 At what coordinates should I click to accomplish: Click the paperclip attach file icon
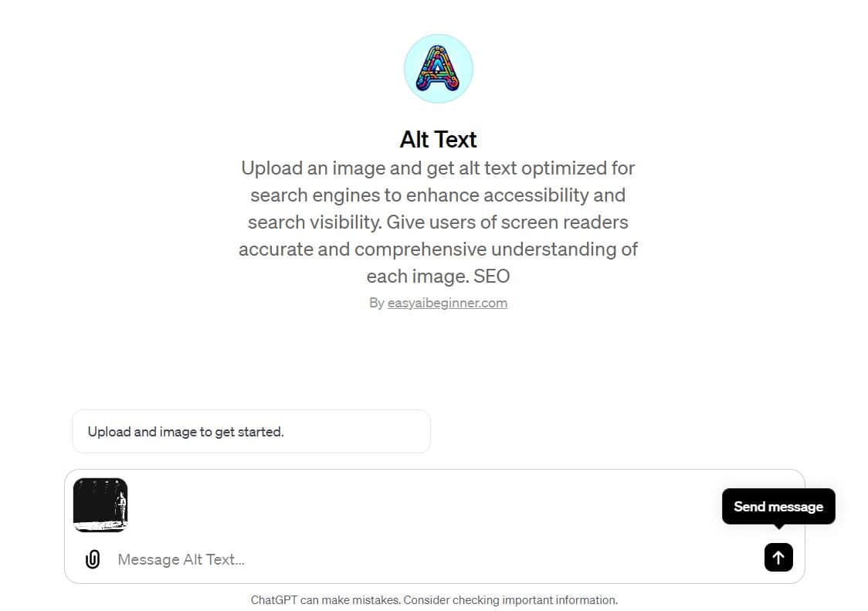pos(93,558)
